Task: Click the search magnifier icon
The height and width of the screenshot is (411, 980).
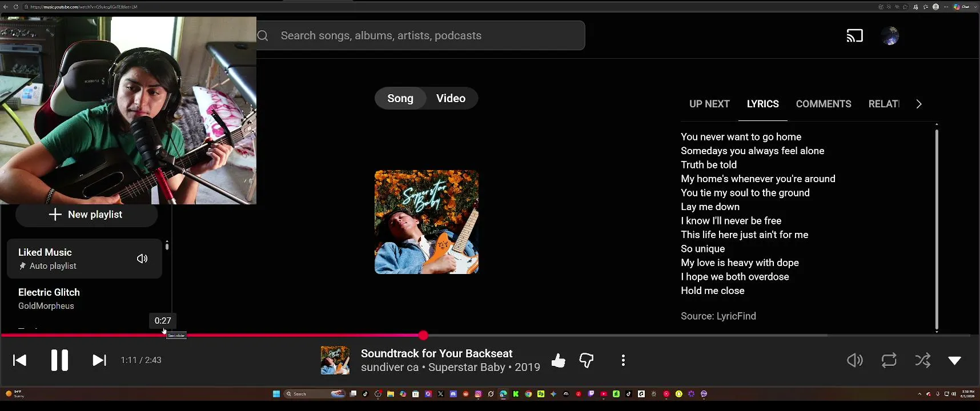Action: (x=263, y=35)
